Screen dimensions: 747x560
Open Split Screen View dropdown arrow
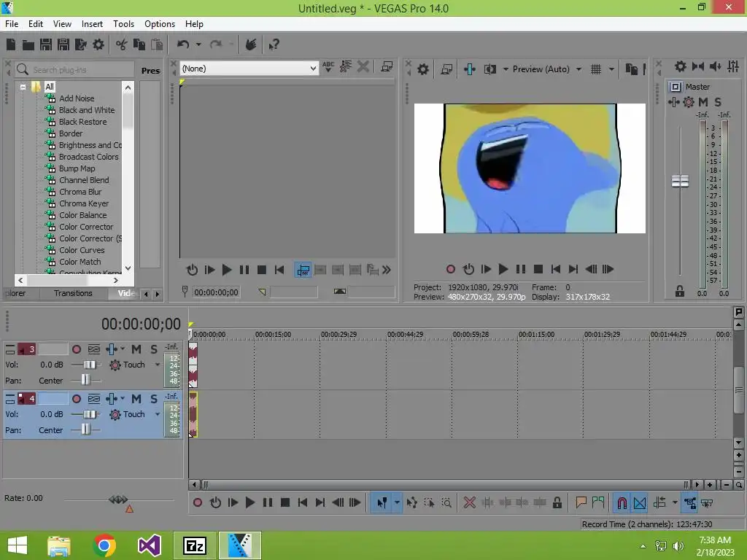(x=506, y=69)
